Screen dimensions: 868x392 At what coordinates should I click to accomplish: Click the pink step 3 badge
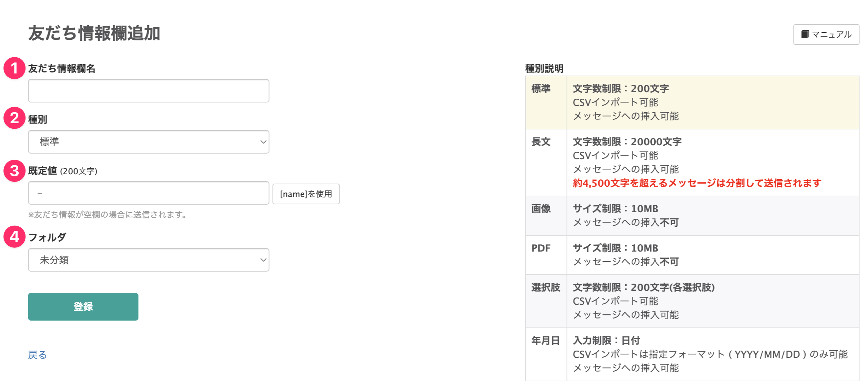(14, 171)
